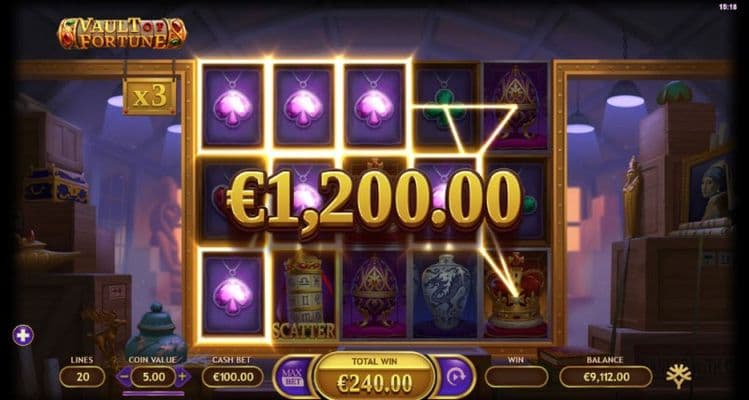Click the empty Win field
Image resolution: width=749 pixels, height=400 pixels.
coord(516,377)
